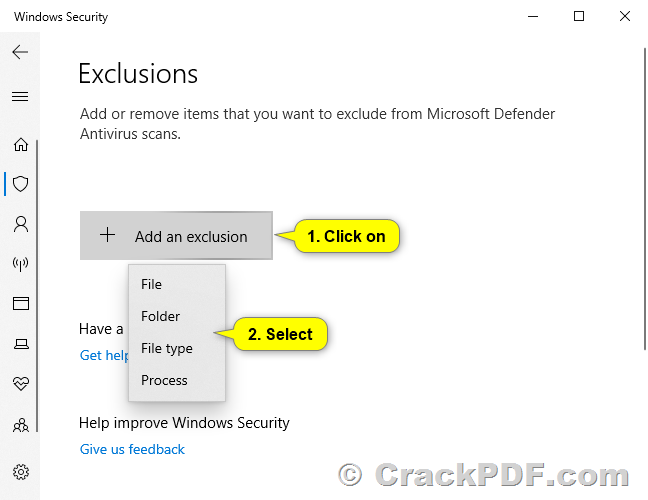Open Family options icon

[x=21, y=425]
